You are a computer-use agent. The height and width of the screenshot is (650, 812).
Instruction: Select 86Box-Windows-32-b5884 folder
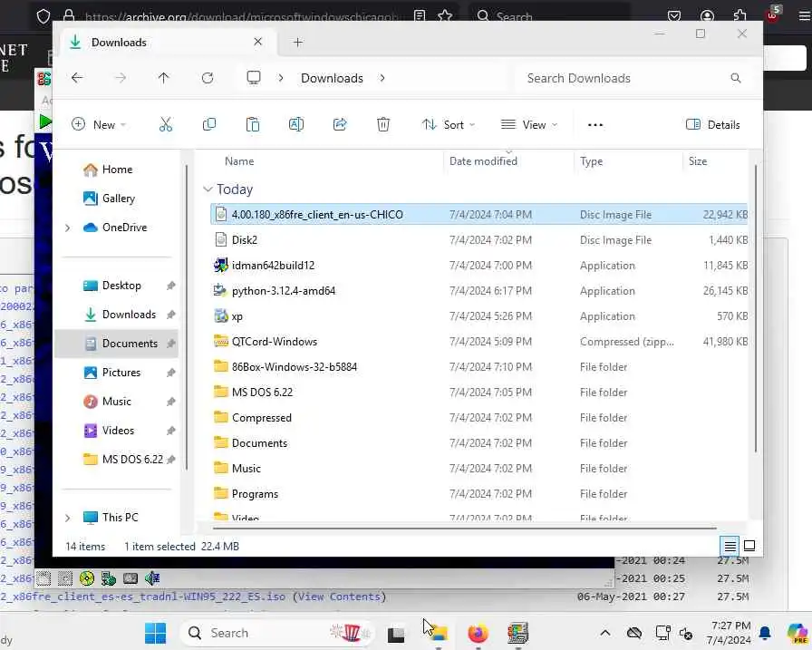tap(478, 366)
